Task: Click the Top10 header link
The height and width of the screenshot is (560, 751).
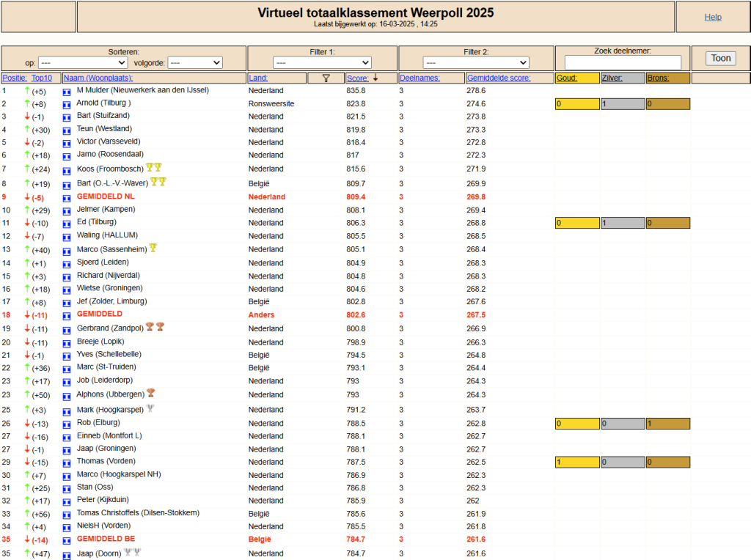Action: pyautogui.click(x=42, y=78)
